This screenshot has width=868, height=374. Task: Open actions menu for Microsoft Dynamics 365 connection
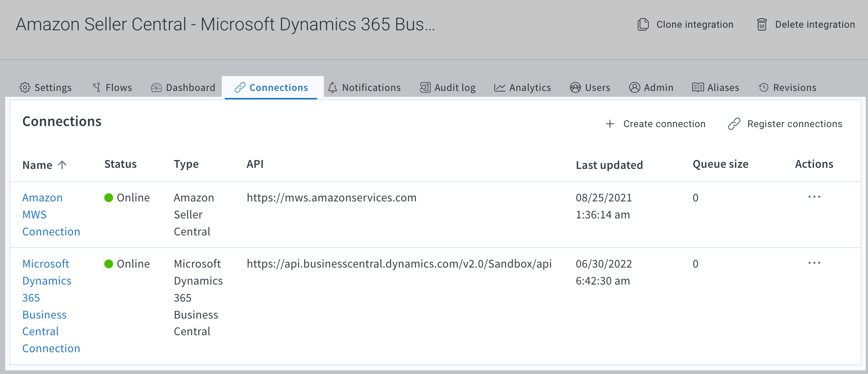coord(814,263)
